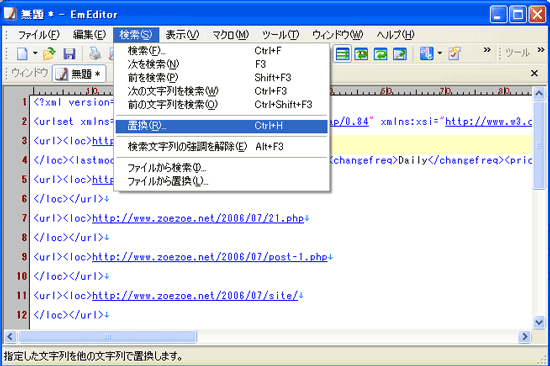This screenshot has height=366, width=550.
Task: Expand the main toolbar overflow chevron
Action: pyautogui.click(x=487, y=50)
